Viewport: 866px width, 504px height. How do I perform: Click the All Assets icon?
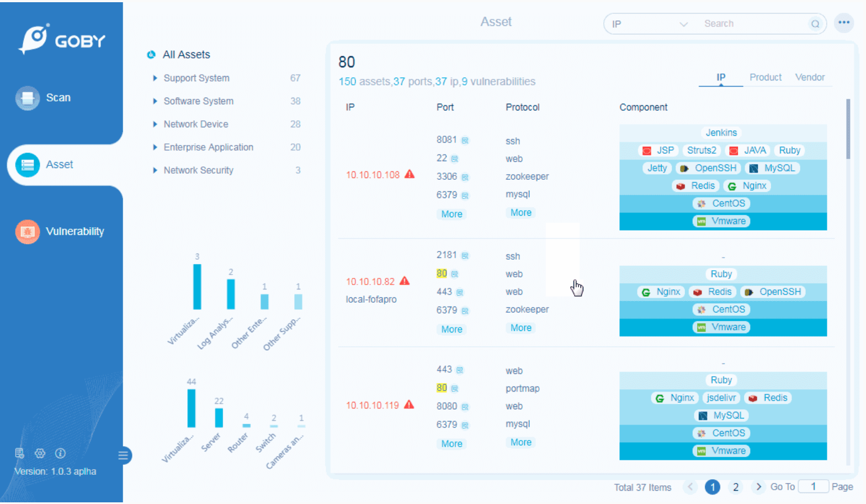tap(151, 55)
